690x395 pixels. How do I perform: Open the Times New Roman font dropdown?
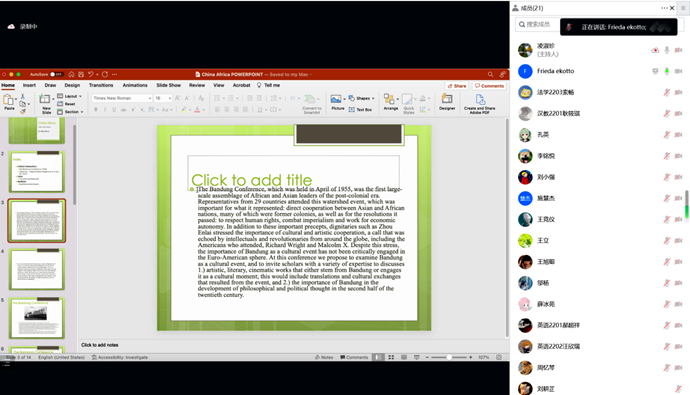click(x=122, y=98)
